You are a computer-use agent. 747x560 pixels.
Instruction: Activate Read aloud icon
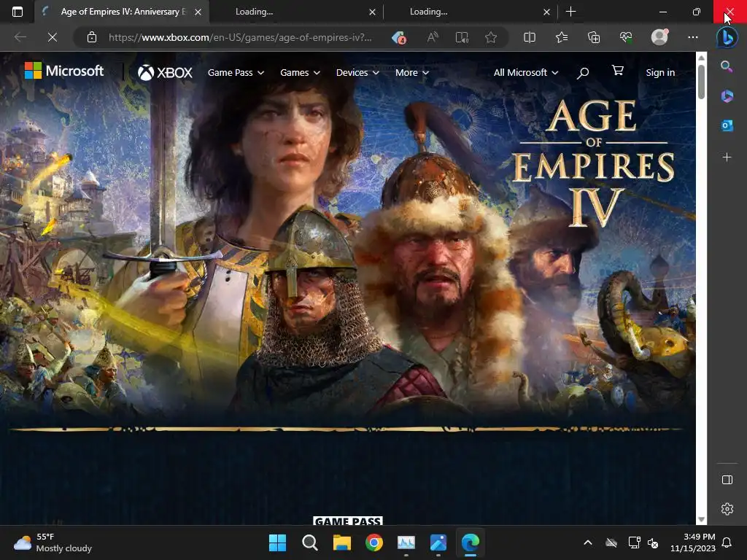coord(433,37)
